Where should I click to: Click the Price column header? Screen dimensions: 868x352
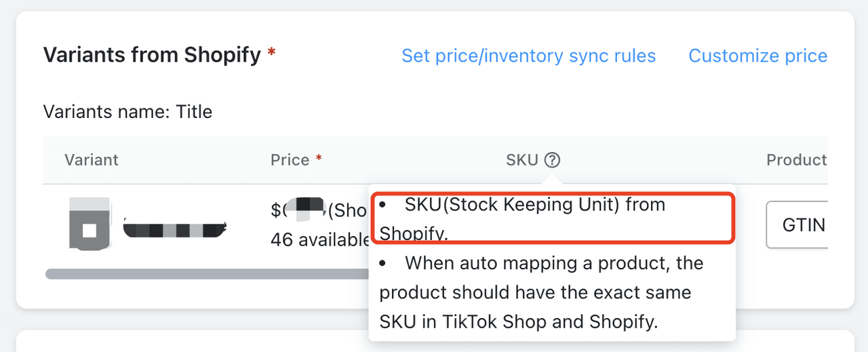[290, 160]
